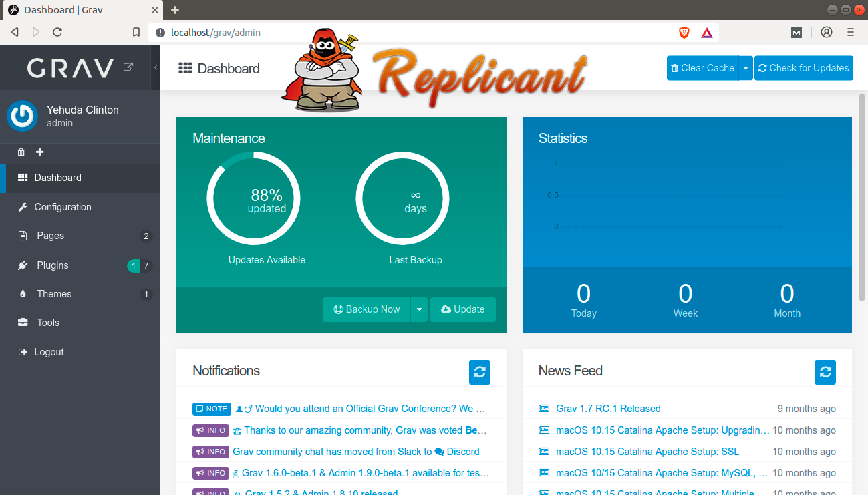The image size is (868, 495).
Task: Go to Plugins in the sidebar
Action: coord(80,265)
